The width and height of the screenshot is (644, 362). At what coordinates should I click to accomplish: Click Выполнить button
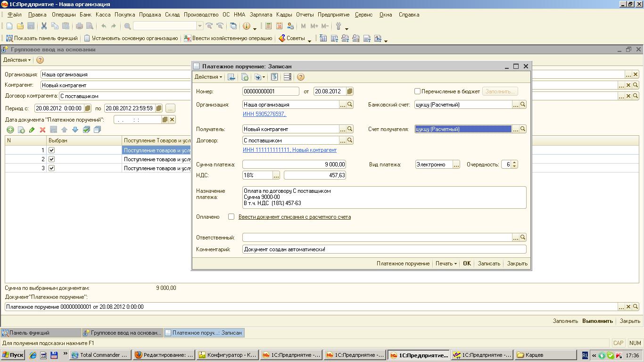[597, 321]
